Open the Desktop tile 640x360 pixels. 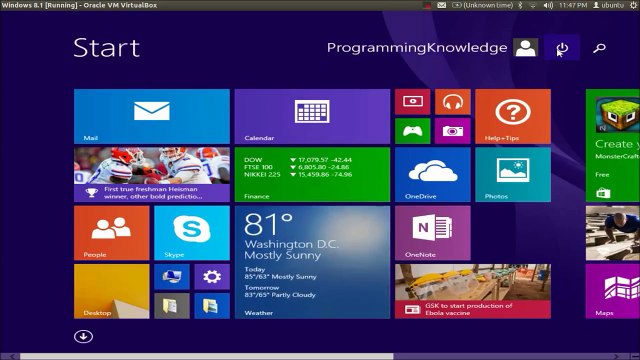pyautogui.click(x=111, y=291)
